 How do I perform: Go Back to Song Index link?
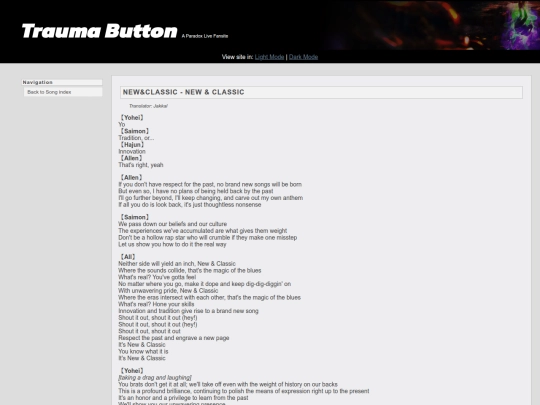pos(49,92)
